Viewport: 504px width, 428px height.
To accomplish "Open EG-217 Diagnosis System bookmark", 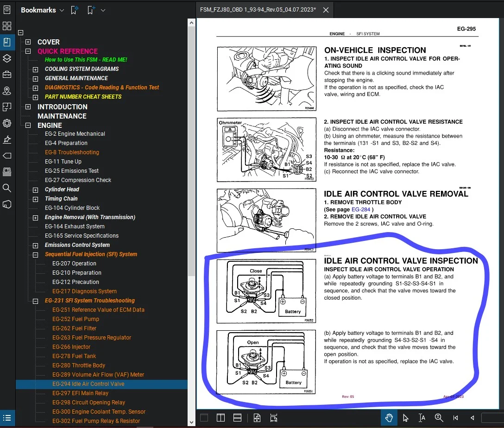I will click(x=84, y=291).
